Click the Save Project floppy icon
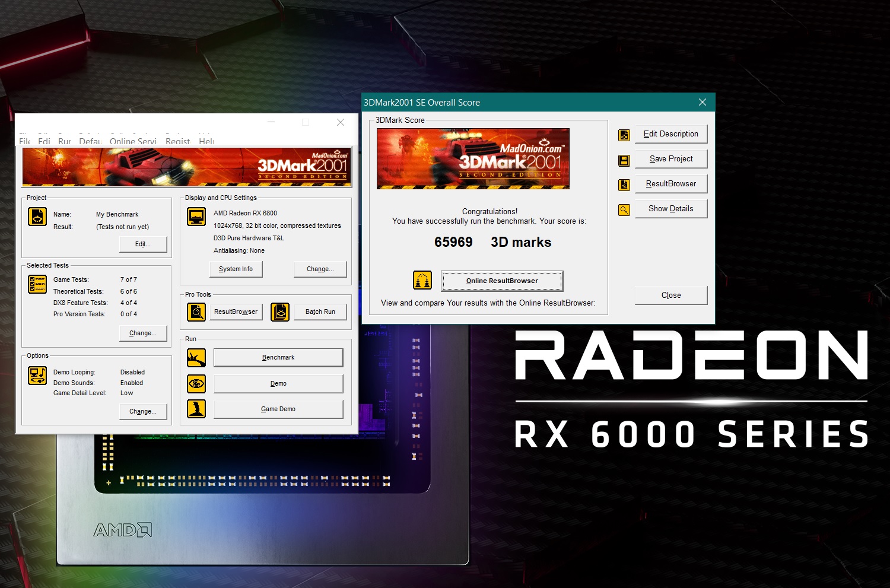 point(624,160)
